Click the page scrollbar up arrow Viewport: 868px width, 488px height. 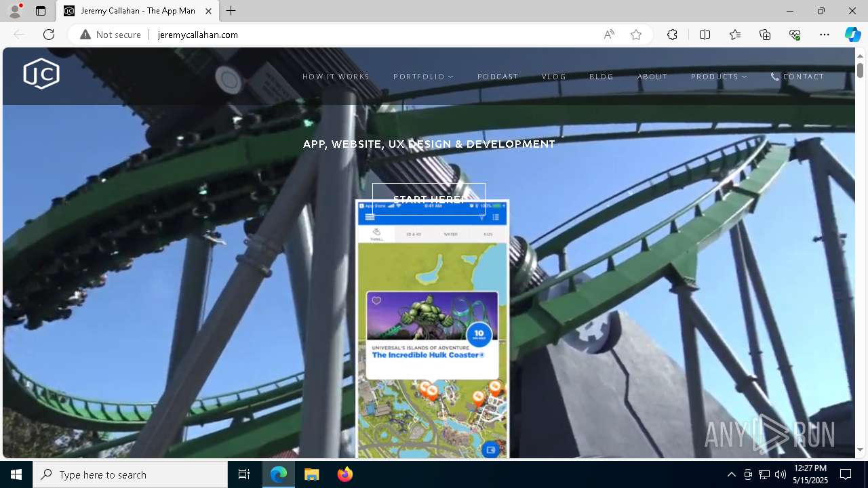click(x=860, y=55)
